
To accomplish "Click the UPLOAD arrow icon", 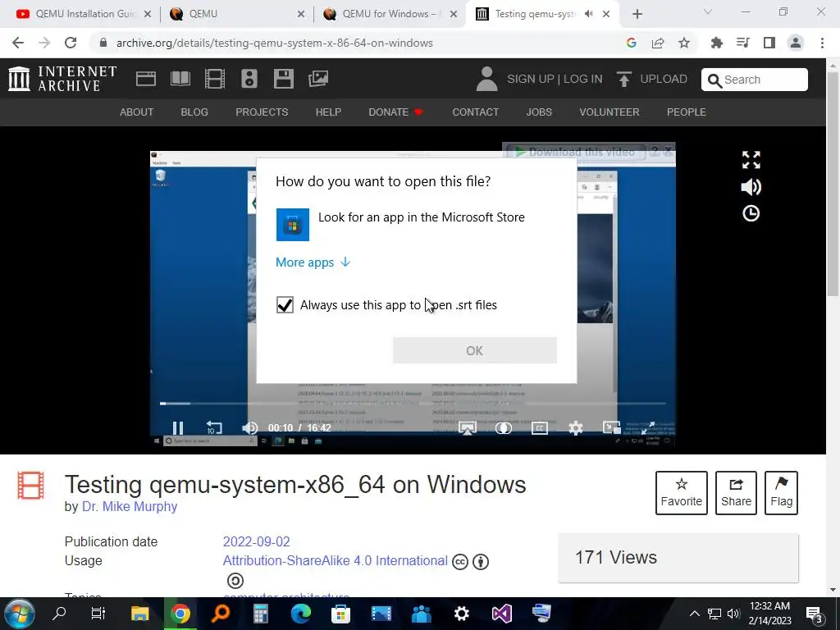I will tap(623, 80).
